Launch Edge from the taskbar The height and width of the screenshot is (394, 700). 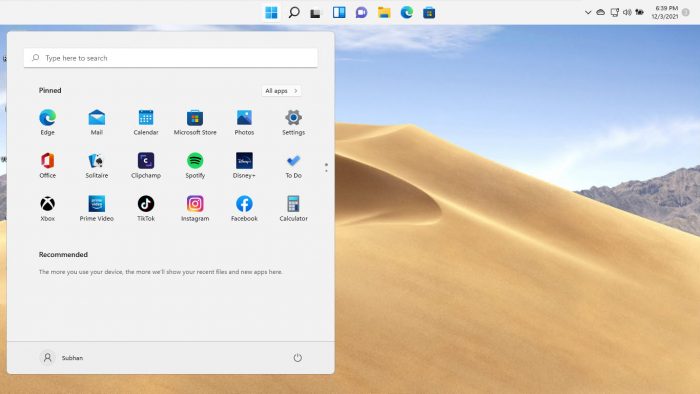407,12
